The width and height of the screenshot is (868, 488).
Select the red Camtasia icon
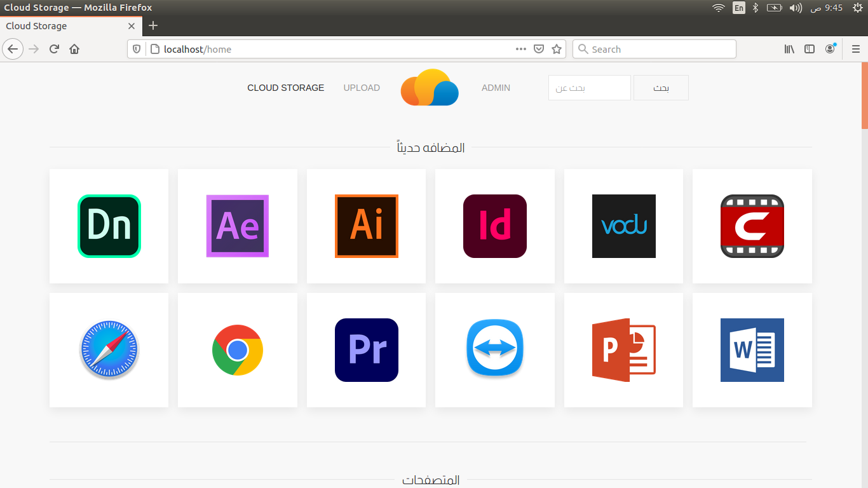click(752, 226)
